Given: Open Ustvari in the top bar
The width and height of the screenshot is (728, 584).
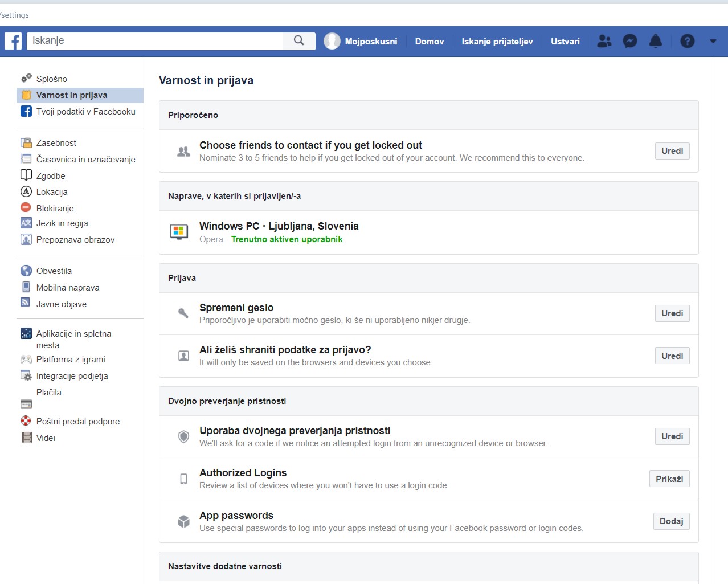Looking at the screenshot, I should [x=565, y=42].
